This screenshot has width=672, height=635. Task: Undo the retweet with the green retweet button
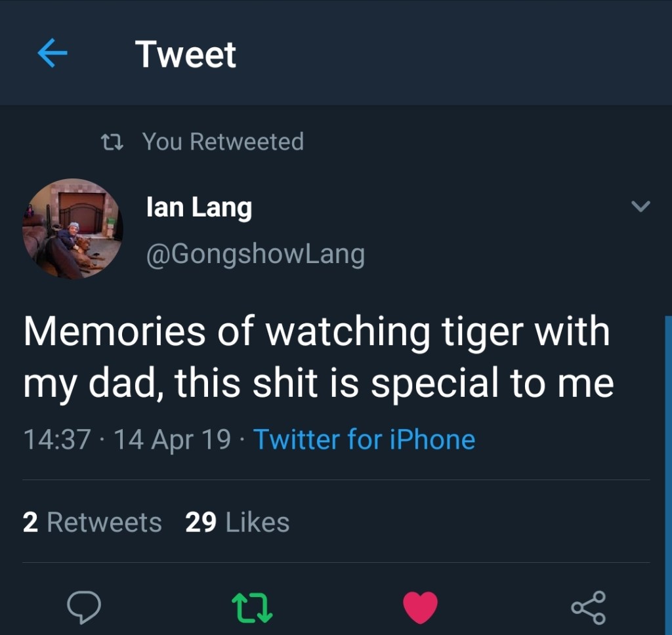tap(253, 607)
